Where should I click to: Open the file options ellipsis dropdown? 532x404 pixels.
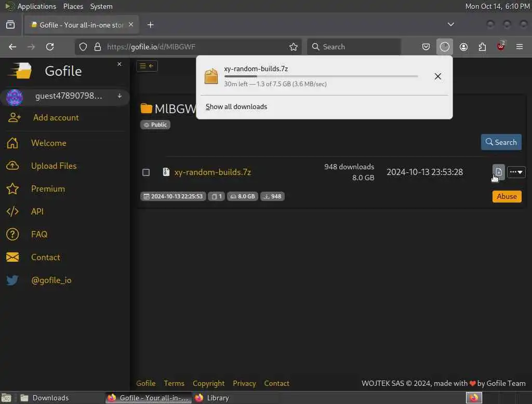tap(516, 172)
